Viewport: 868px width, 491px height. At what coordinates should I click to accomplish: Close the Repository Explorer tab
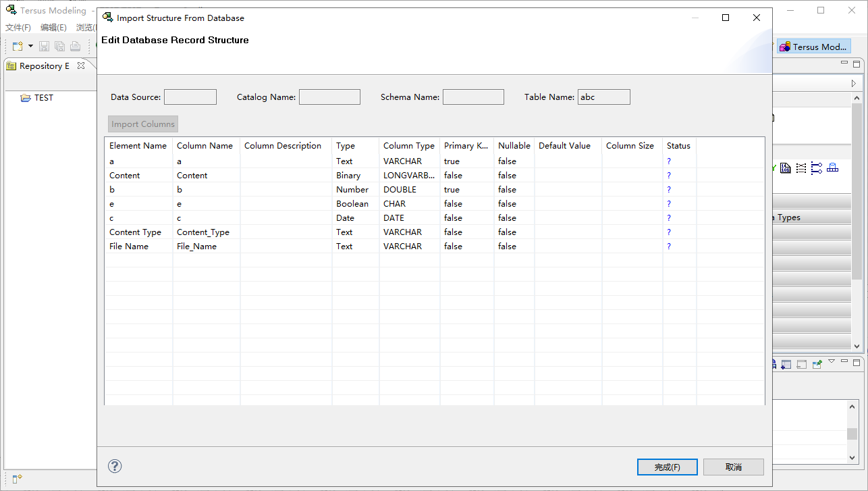coord(81,66)
